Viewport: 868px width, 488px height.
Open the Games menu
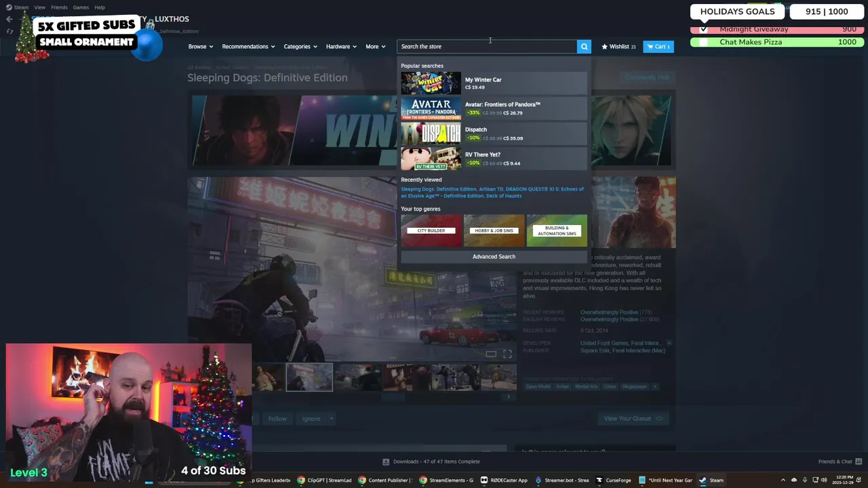click(x=81, y=7)
